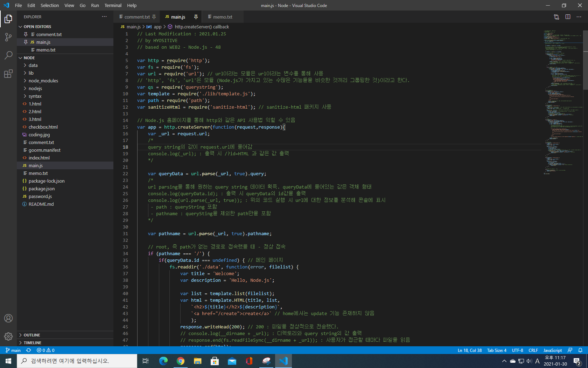Show errors and warnings problems panel
Image resolution: width=588 pixels, height=368 pixels.
(46, 350)
